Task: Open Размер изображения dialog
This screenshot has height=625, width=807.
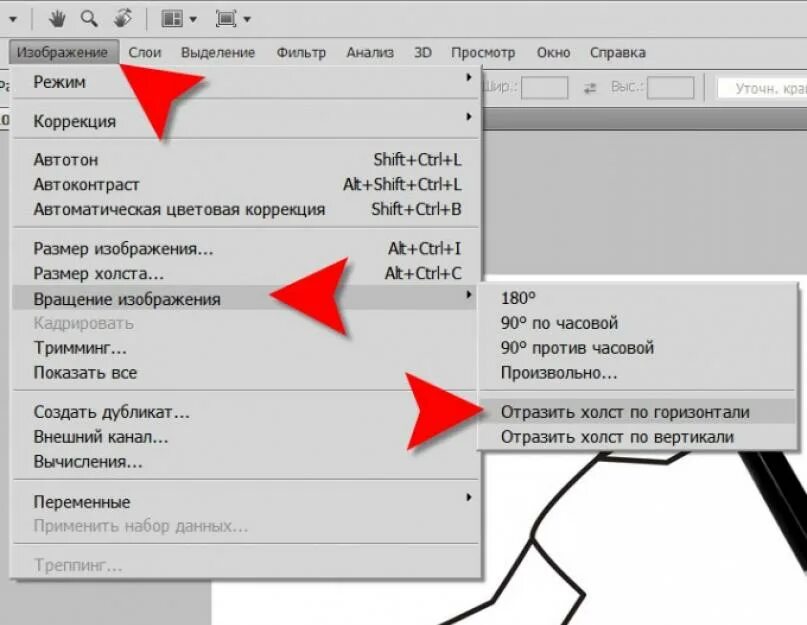Action: pyautogui.click(x=246, y=249)
